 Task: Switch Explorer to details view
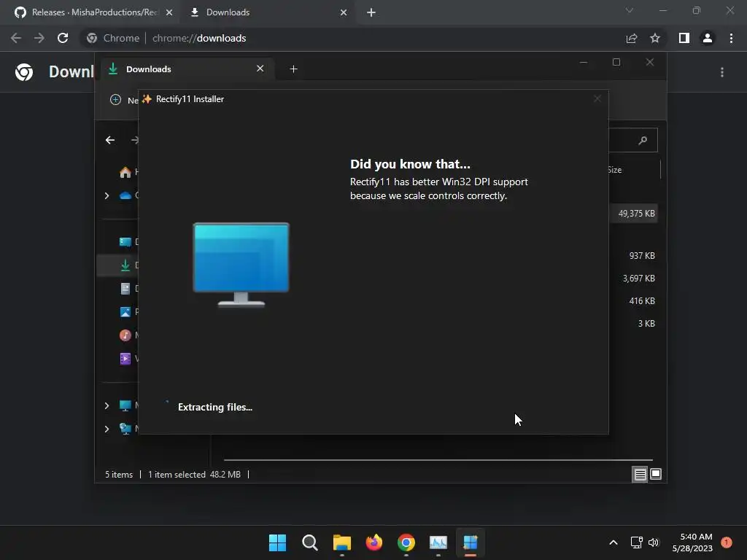(640, 474)
